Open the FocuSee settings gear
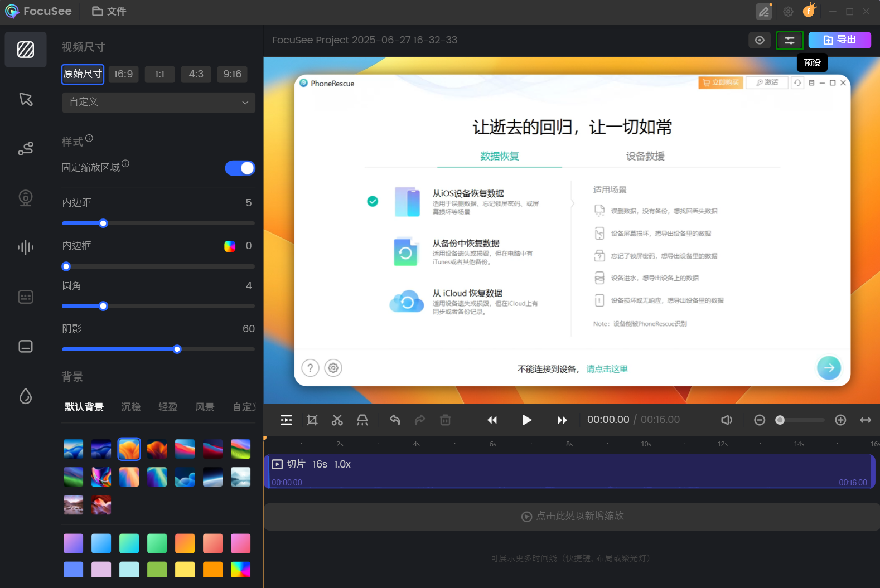Viewport: 880px width, 588px height. tap(788, 11)
